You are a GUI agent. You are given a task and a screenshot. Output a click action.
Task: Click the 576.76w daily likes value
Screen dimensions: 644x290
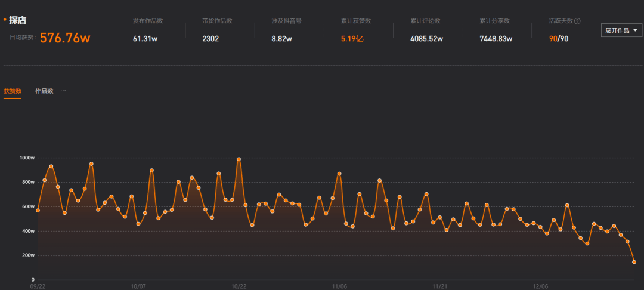65,38
